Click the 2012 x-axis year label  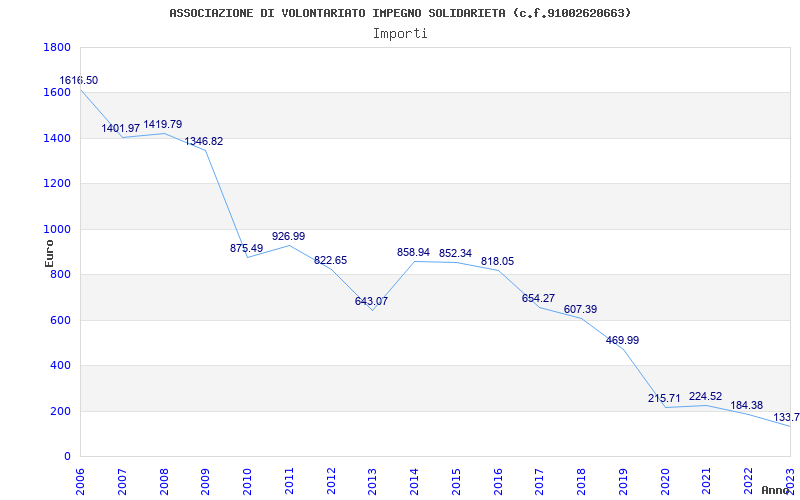(x=331, y=481)
